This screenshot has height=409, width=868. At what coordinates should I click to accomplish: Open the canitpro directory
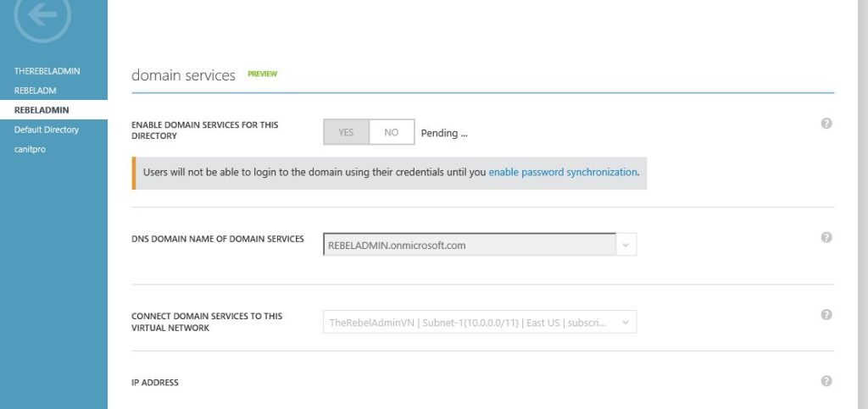30,149
